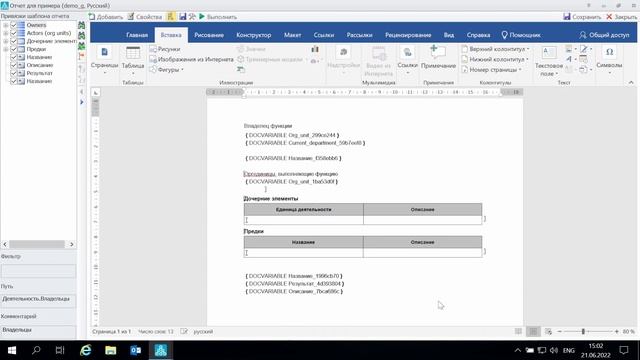Toggle the Actors (org units) checkbox
The width and height of the screenshot is (640, 360).
13,33
